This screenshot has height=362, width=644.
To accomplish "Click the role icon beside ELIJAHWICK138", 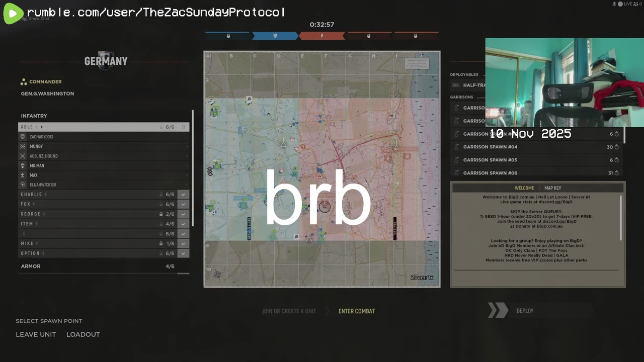I will [23, 185].
